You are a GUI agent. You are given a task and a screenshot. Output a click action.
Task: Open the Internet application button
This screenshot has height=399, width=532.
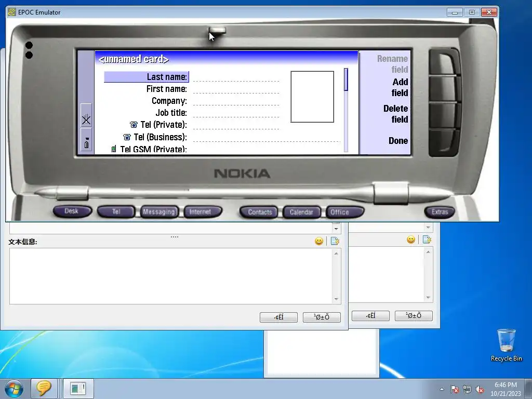click(203, 212)
